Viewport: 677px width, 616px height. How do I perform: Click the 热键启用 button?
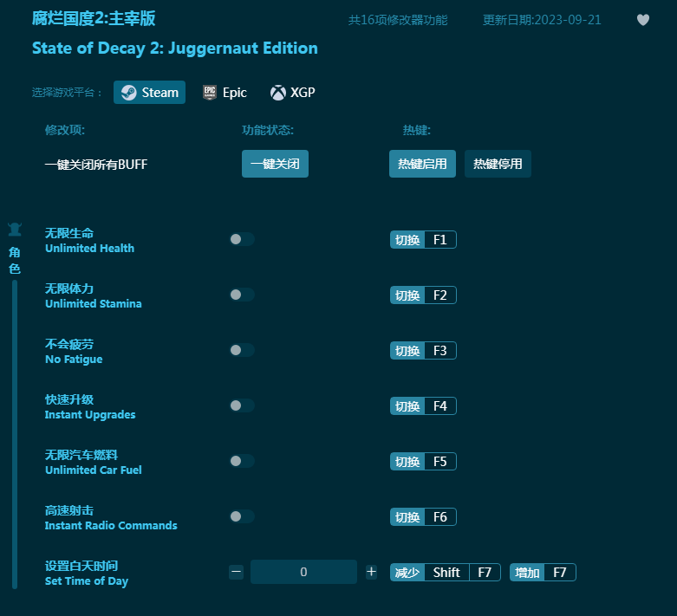coord(422,164)
